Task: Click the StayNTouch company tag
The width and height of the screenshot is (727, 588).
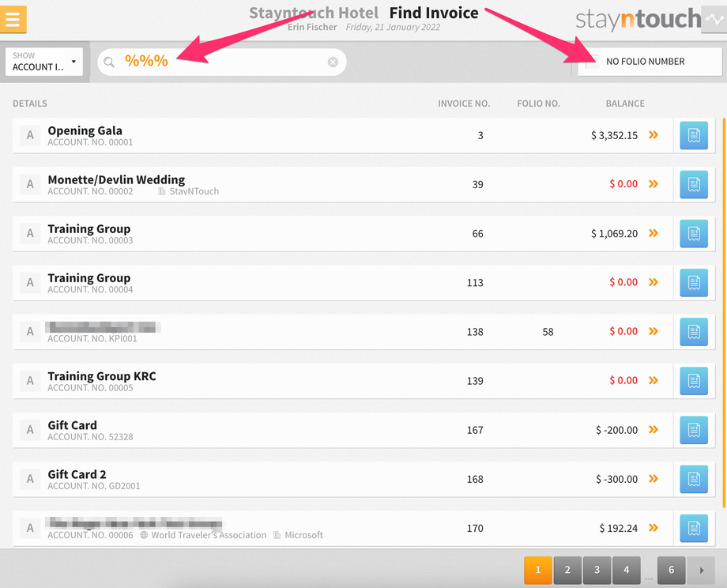Action: pos(189,191)
